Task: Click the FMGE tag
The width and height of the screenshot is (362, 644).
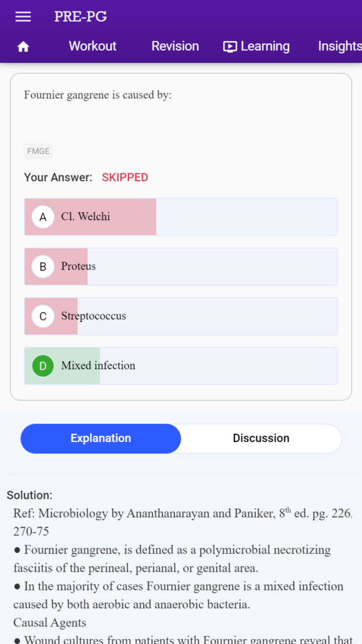Action: [38, 151]
